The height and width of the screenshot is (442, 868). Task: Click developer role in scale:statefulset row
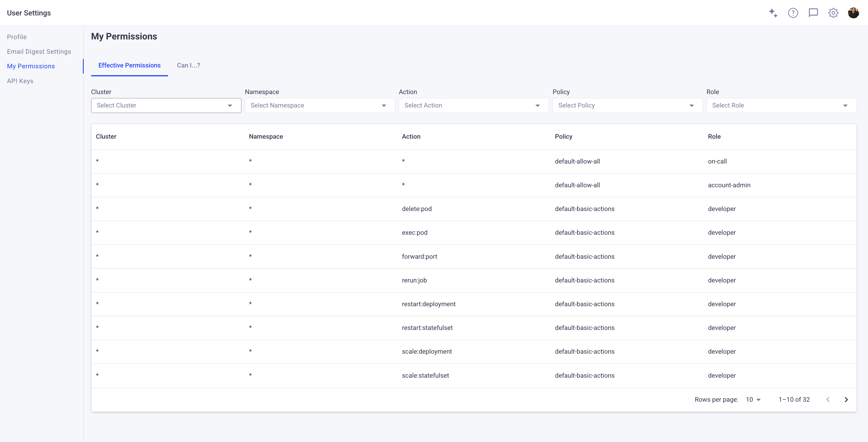(x=722, y=376)
